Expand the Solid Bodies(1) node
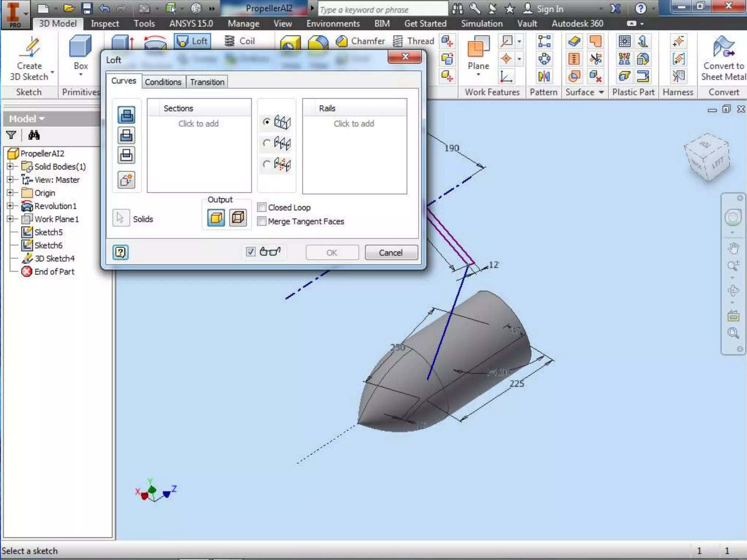747x560 pixels. [x=10, y=167]
